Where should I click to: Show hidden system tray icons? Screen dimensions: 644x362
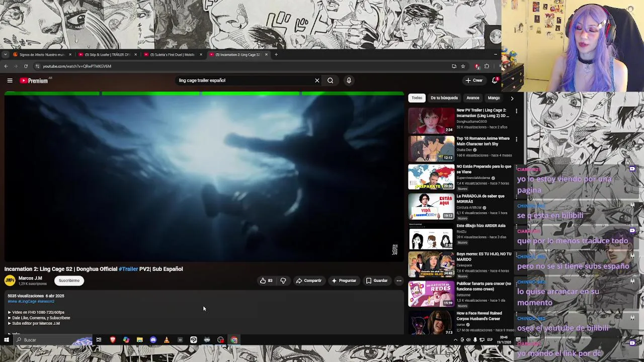[456, 340]
